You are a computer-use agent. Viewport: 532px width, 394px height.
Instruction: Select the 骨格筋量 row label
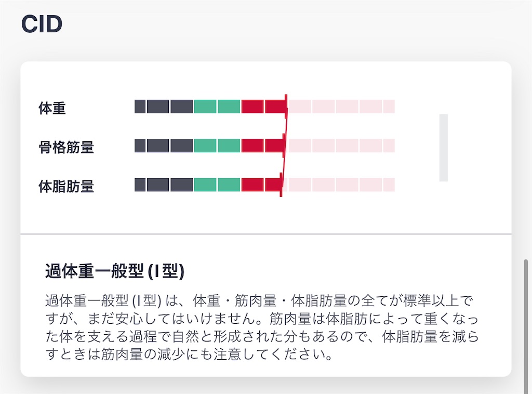[x=66, y=147]
